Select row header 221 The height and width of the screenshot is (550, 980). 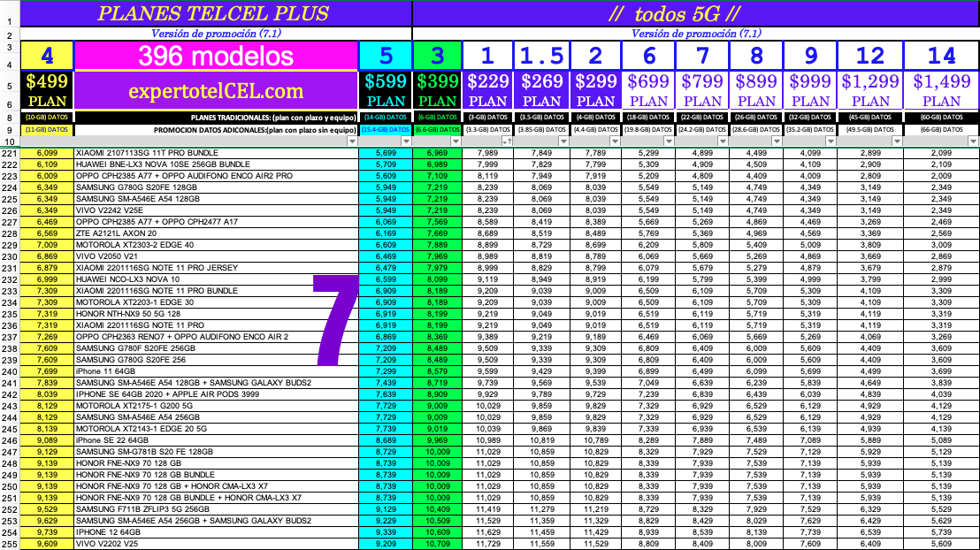pyautogui.click(x=10, y=153)
